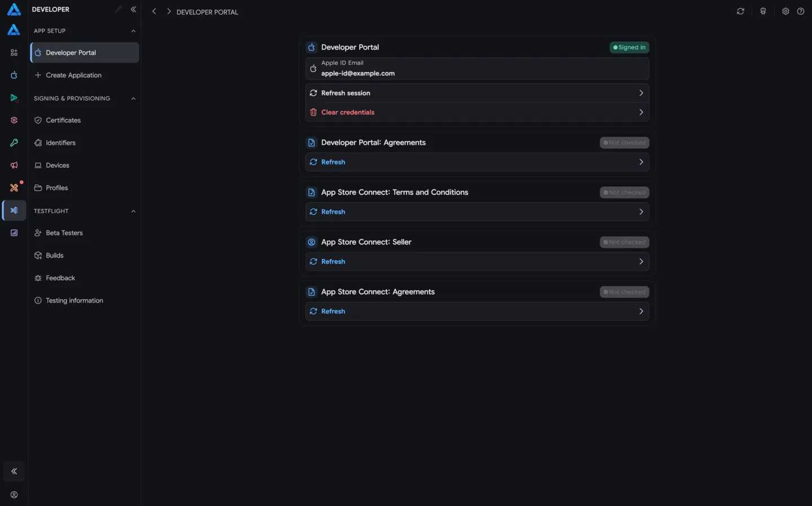Refresh Developer Portal: Agreements
This screenshot has height=506, width=812.
tap(477, 162)
